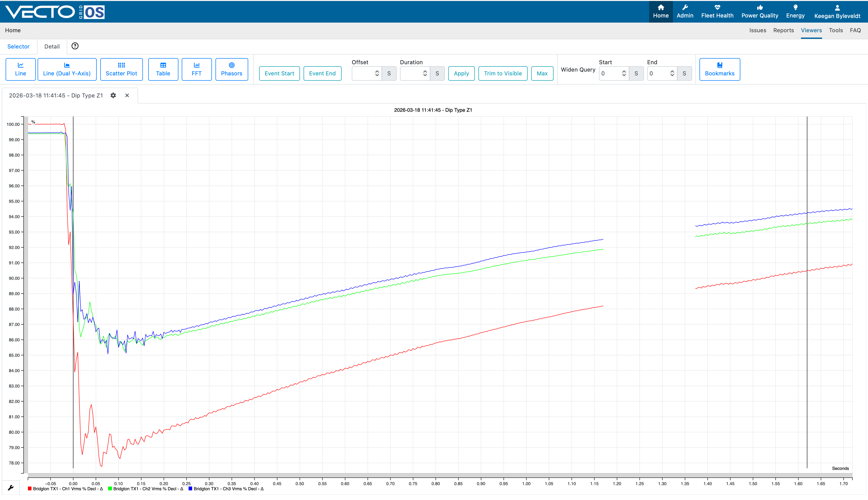
Task: Click the Offset stepper arrows
Action: tap(377, 73)
